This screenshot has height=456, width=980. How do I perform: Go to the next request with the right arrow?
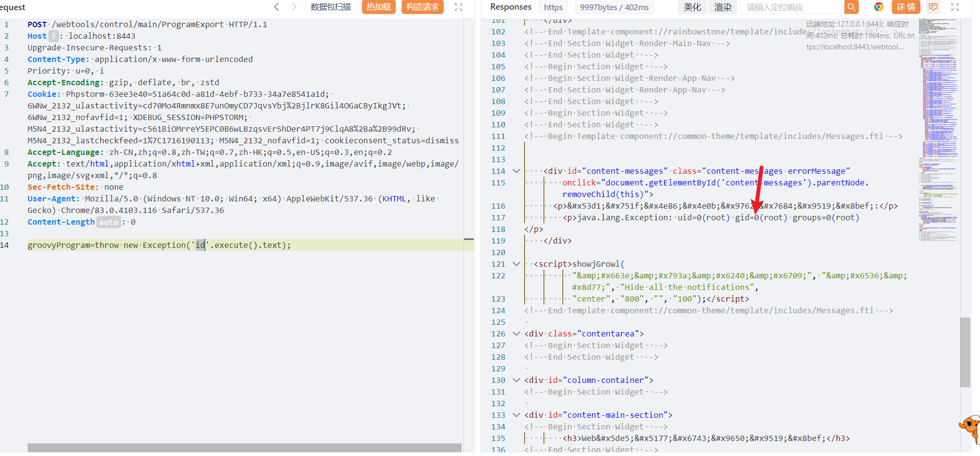pos(294,7)
